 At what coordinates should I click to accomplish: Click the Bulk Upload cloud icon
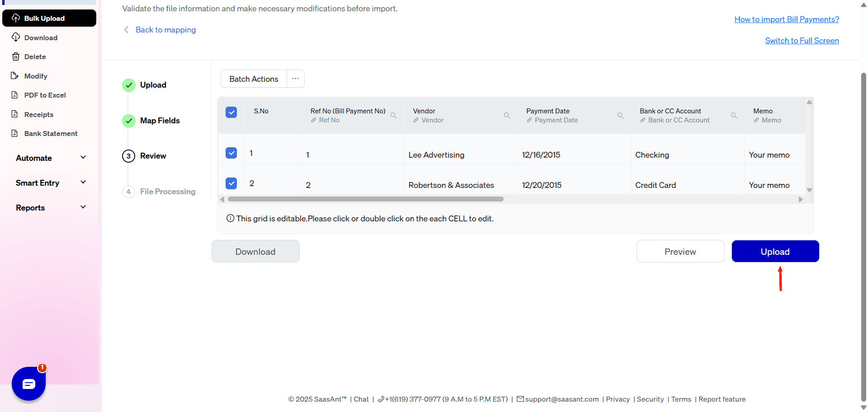coord(16,18)
